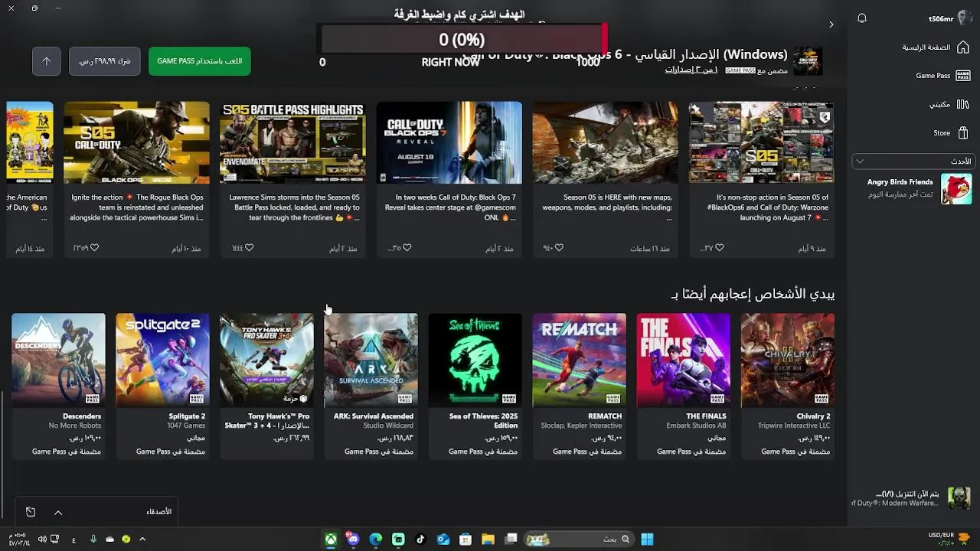Screen dimensions: 980x551
Task: Expand the friends panel chevron
Action: click(58, 512)
